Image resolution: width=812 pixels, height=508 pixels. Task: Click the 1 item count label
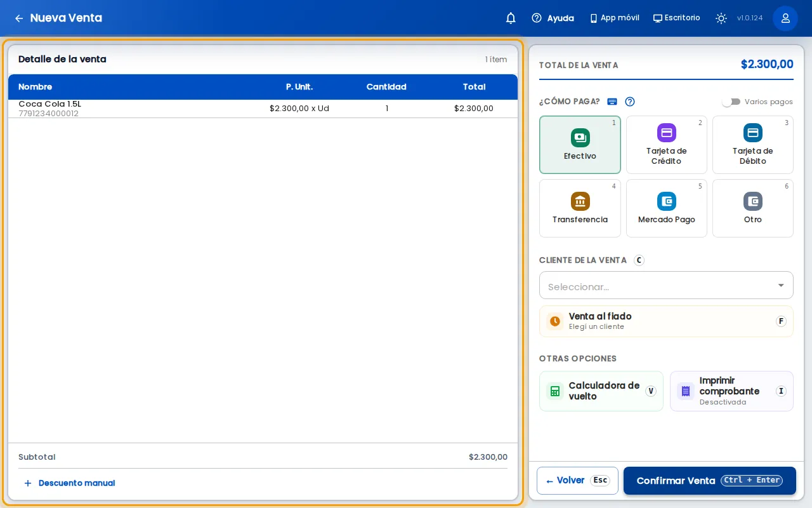[496, 60]
